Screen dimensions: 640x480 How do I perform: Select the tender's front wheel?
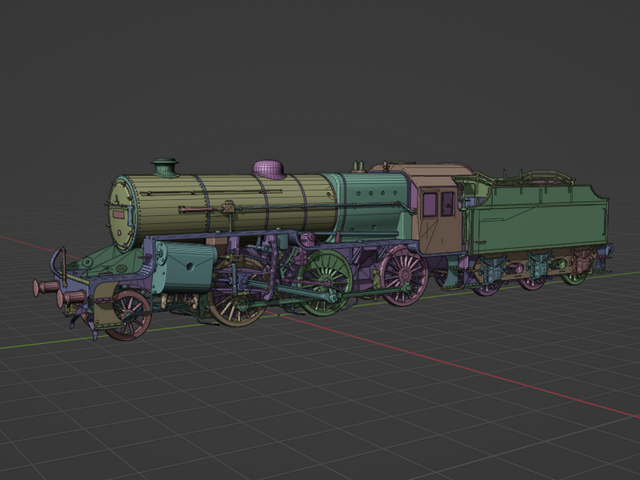coord(488,280)
